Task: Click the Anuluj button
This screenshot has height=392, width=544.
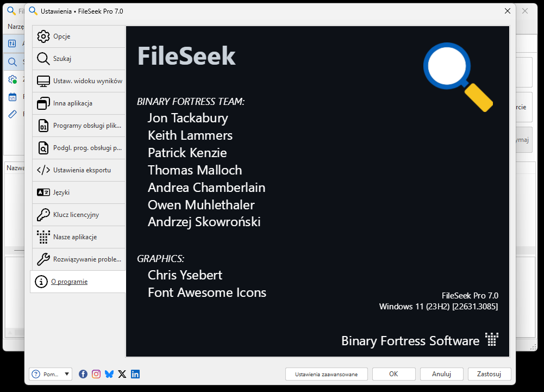Action: pyautogui.click(x=441, y=374)
